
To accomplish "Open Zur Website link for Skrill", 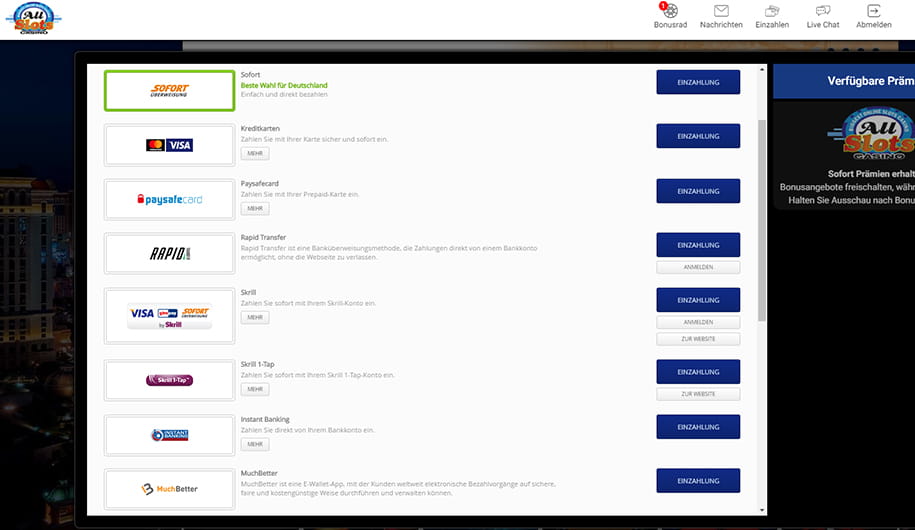I will coord(698,339).
